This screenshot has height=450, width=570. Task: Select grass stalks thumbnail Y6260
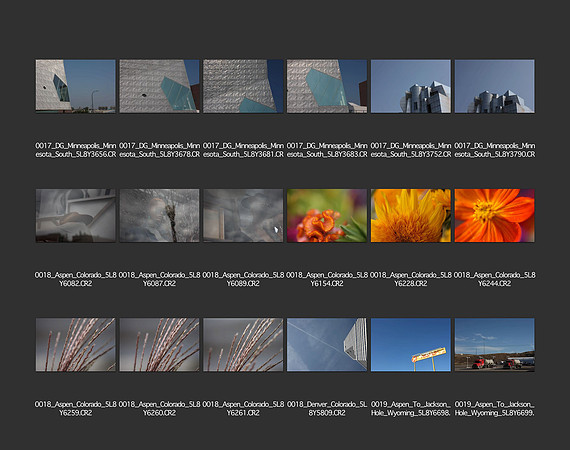(x=159, y=345)
